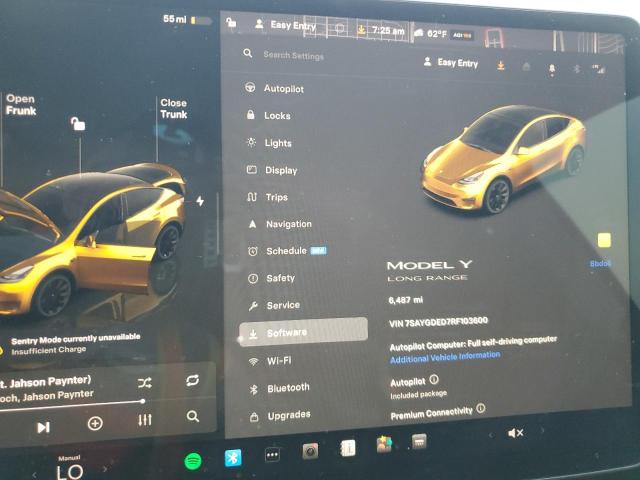
Task: Skip to the next track
Action: [43, 427]
